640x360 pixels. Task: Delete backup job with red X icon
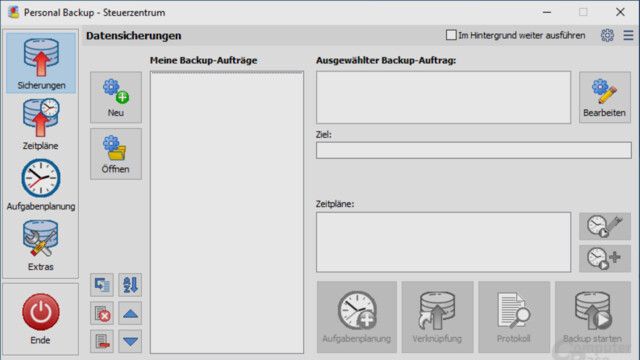click(x=102, y=313)
